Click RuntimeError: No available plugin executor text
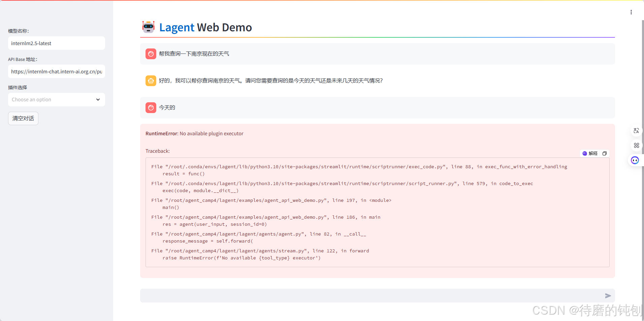This screenshot has width=644, height=321. tap(194, 134)
